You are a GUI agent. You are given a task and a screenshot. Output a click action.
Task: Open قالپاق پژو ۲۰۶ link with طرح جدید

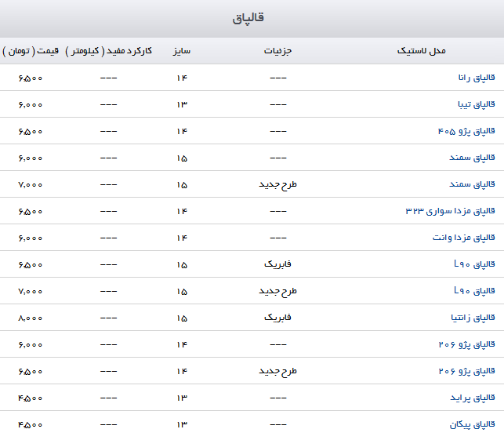[x=466, y=372]
